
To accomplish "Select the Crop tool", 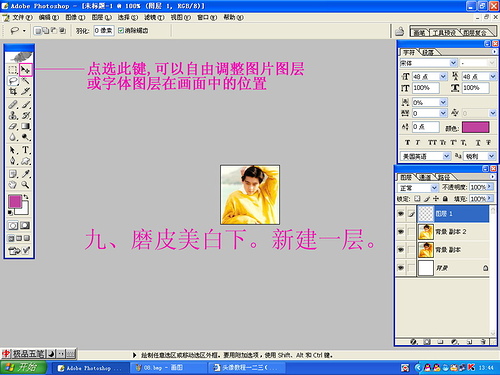I will [13, 91].
